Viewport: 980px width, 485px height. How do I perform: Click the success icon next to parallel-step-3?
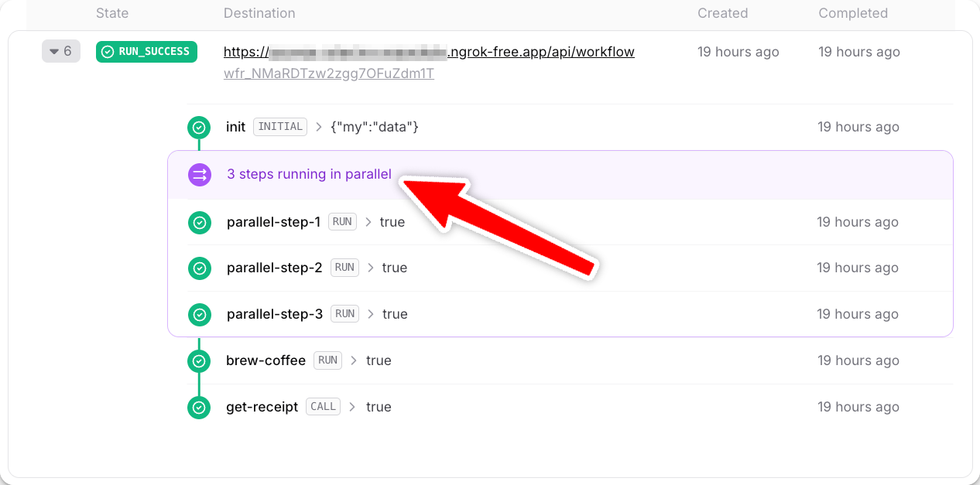tap(200, 315)
